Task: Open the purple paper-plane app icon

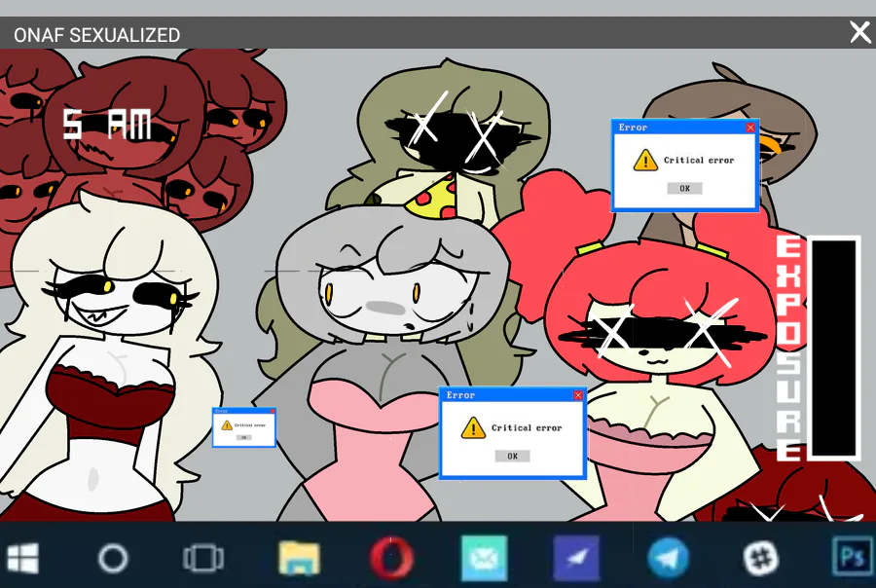Action: pos(576,558)
